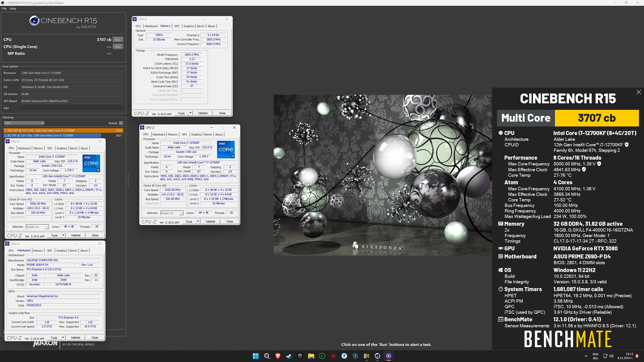
Task: Click the Close button in the CPU-Z window on the Mainboard tab
Action: coord(95,338)
